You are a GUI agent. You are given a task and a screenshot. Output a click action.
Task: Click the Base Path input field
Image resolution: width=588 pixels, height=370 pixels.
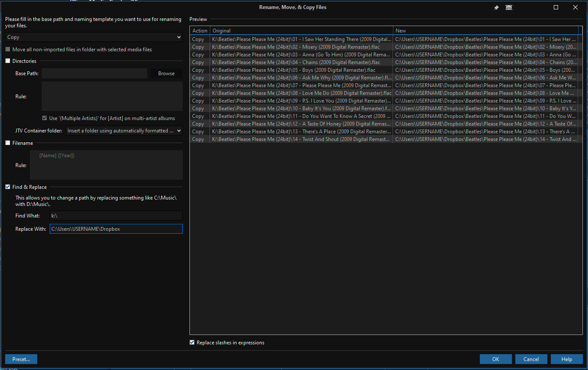95,73
